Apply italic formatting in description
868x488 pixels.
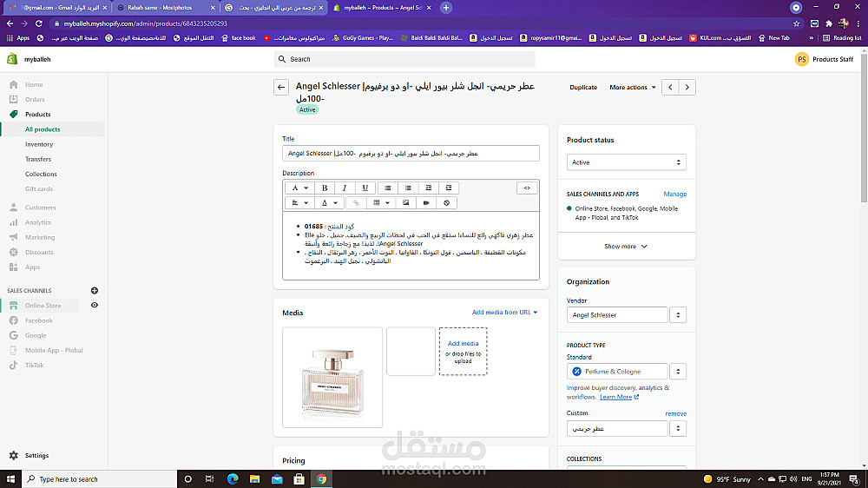click(x=345, y=188)
